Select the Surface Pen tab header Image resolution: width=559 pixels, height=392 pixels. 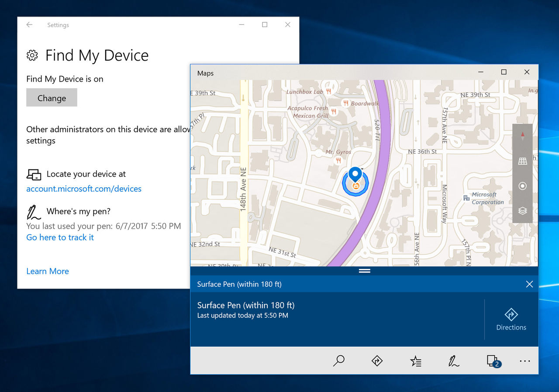[239, 284]
